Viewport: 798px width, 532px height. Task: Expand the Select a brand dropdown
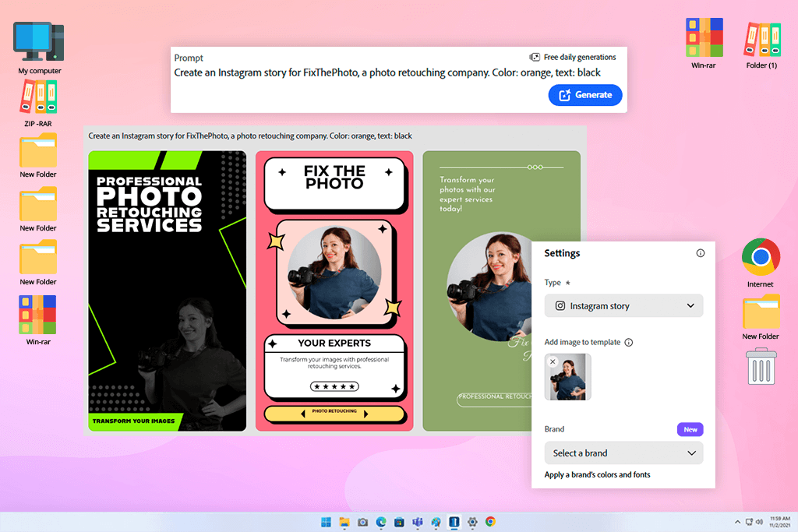pyautogui.click(x=623, y=453)
